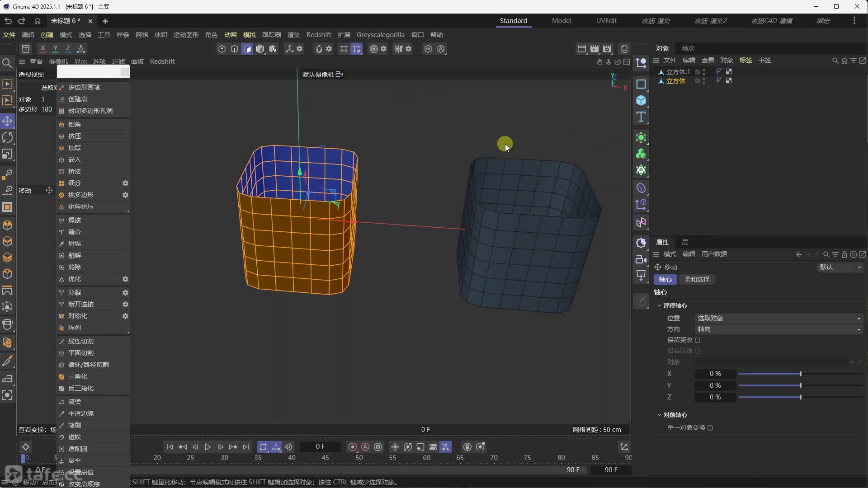Open Redshift menu in main menu bar
This screenshot has height=488, width=868.
coord(319,35)
